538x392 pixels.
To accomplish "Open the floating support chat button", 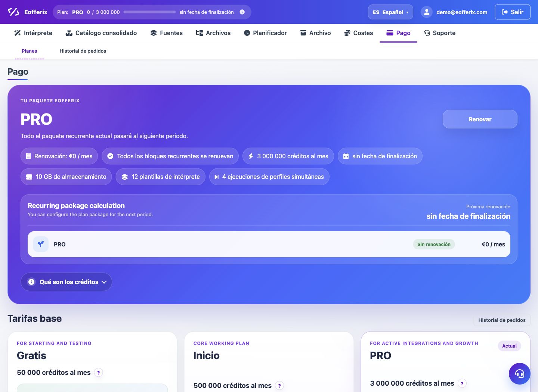I will pyautogui.click(x=519, y=374).
